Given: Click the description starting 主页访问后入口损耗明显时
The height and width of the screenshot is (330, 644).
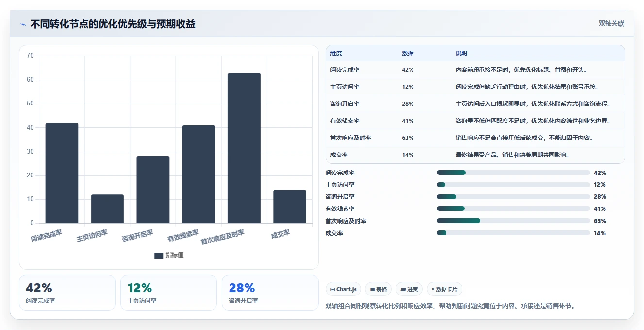Looking at the screenshot, I should [x=533, y=104].
